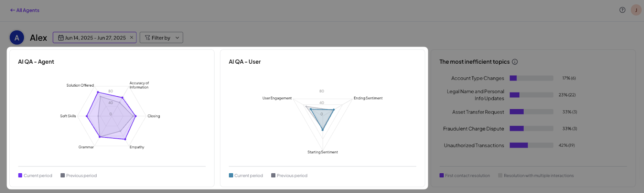Go back via the All Agents arrow
Image resolution: width=644 pixels, height=193 pixels.
click(12, 10)
